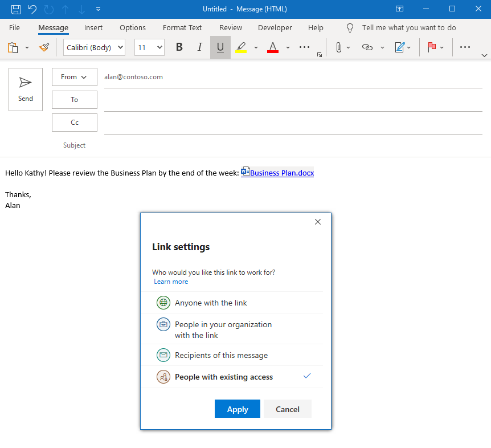
Task: Click the Follow Up red flag
Action: 432,47
